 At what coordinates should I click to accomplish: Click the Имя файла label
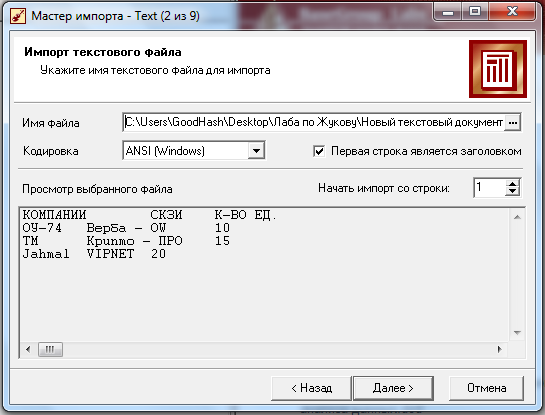click(51, 123)
